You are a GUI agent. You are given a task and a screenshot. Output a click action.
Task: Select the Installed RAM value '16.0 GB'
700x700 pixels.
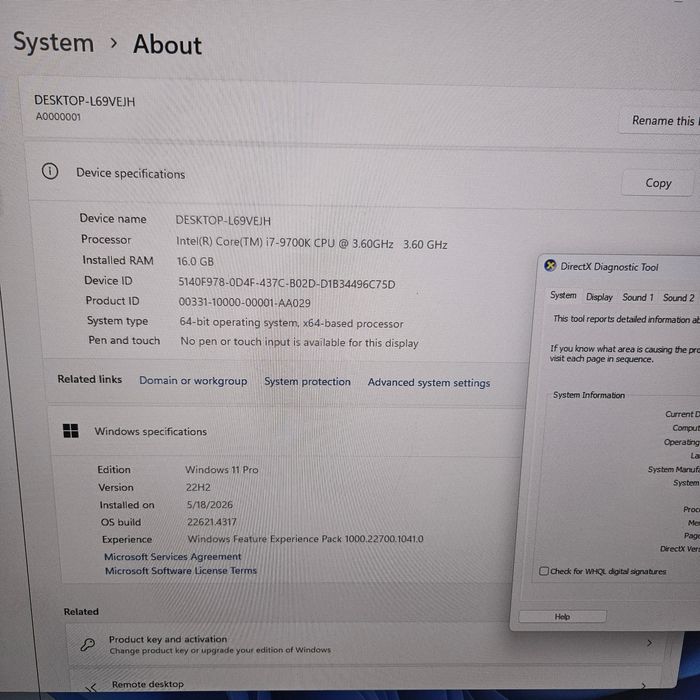point(195,261)
